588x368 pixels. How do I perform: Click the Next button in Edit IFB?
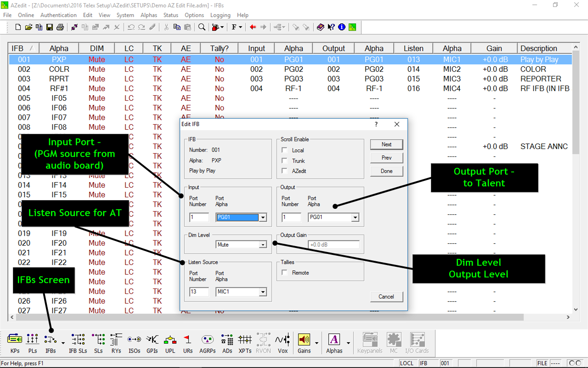pos(387,144)
